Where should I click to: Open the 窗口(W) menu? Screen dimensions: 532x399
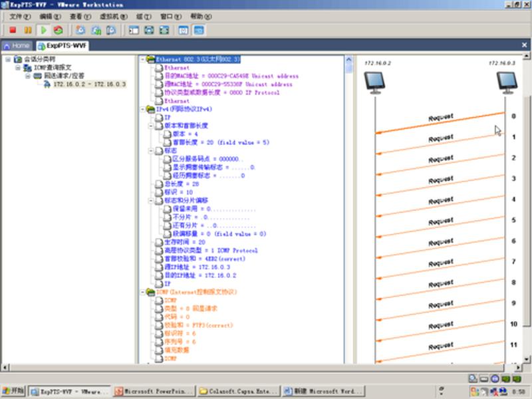click(171, 16)
